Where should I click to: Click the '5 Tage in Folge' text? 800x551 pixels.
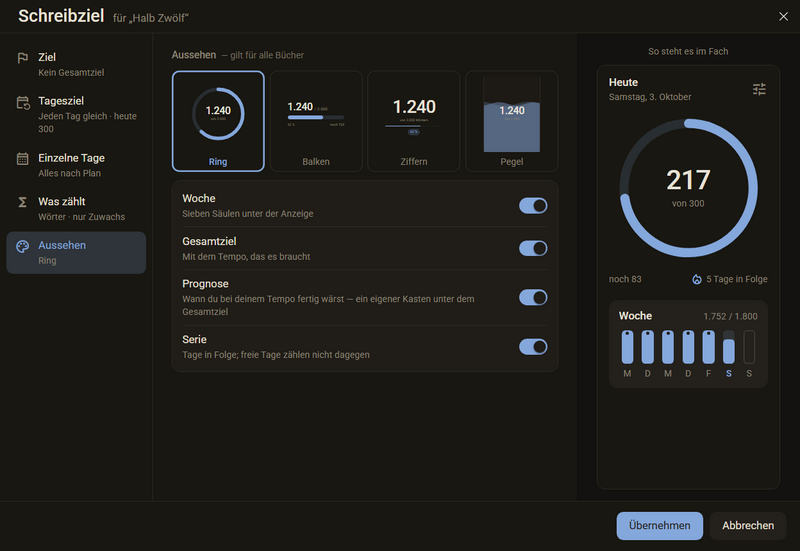tap(737, 279)
